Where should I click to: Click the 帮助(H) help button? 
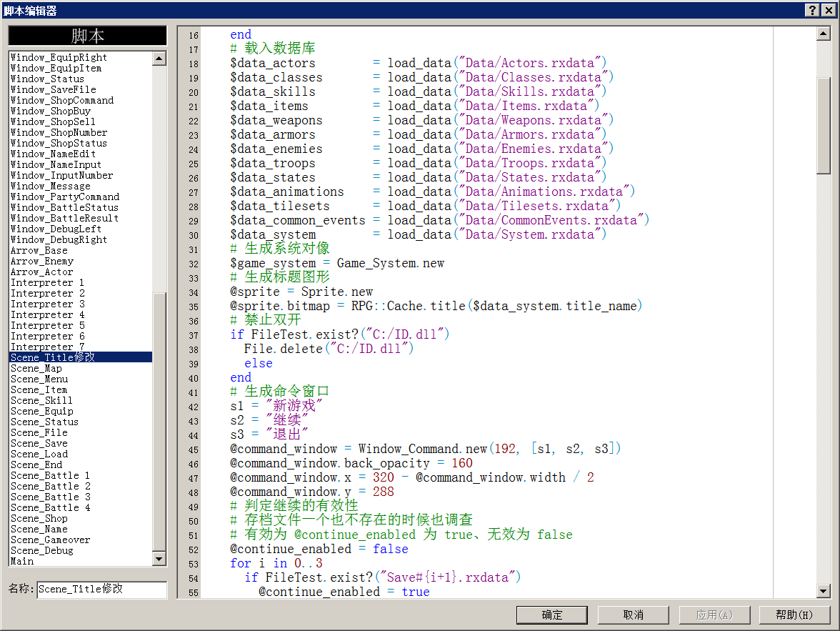tap(794, 615)
